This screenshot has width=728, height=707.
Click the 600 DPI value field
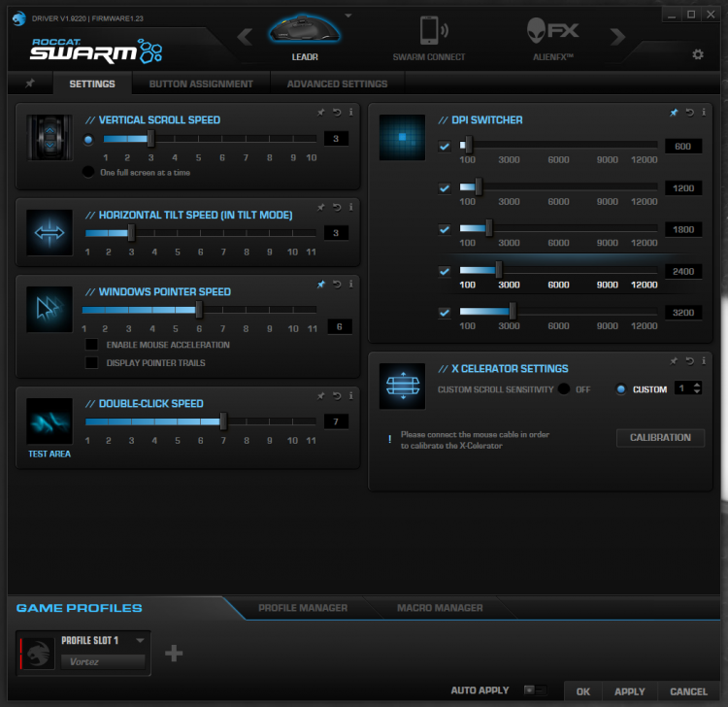click(x=683, y=147)
